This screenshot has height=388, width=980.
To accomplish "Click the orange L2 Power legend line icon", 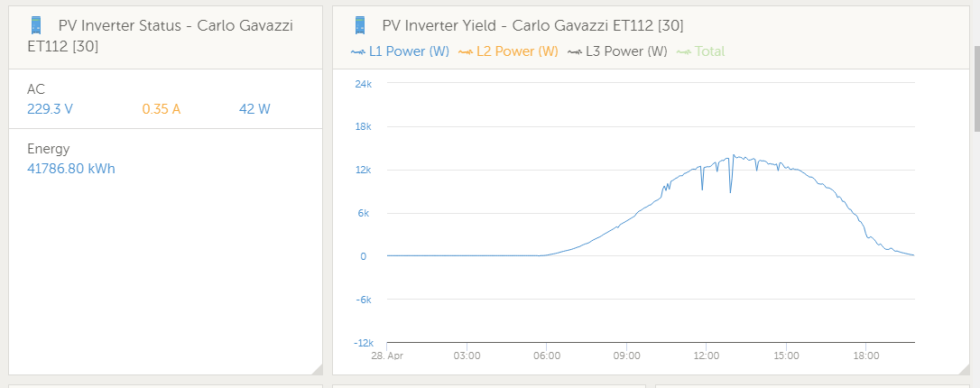I will pyautogui.click(x=466, y=52).
